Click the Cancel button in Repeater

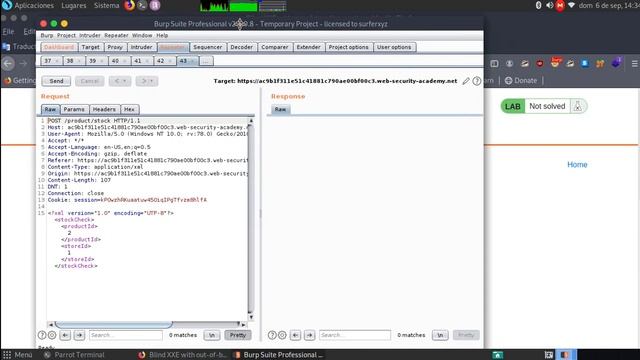click(x=89, y=81)
